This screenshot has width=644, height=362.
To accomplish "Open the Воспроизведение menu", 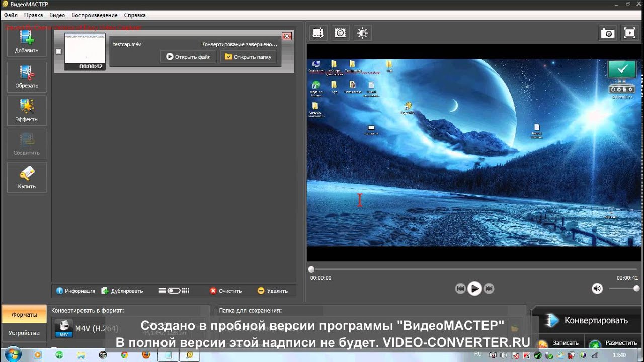I will (x=95, y=15).
